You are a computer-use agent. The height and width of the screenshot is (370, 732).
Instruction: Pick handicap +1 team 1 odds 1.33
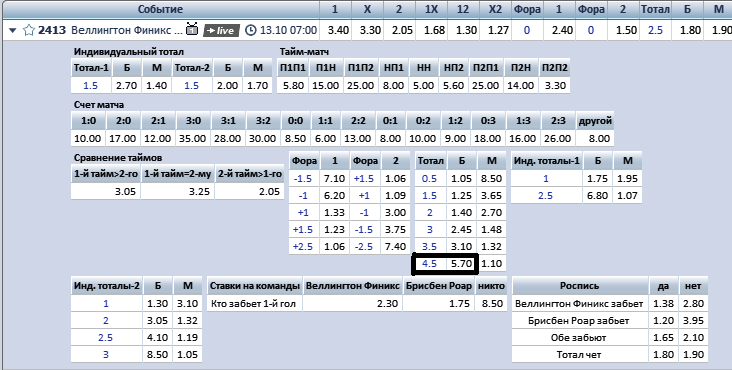tap(334, 212)
